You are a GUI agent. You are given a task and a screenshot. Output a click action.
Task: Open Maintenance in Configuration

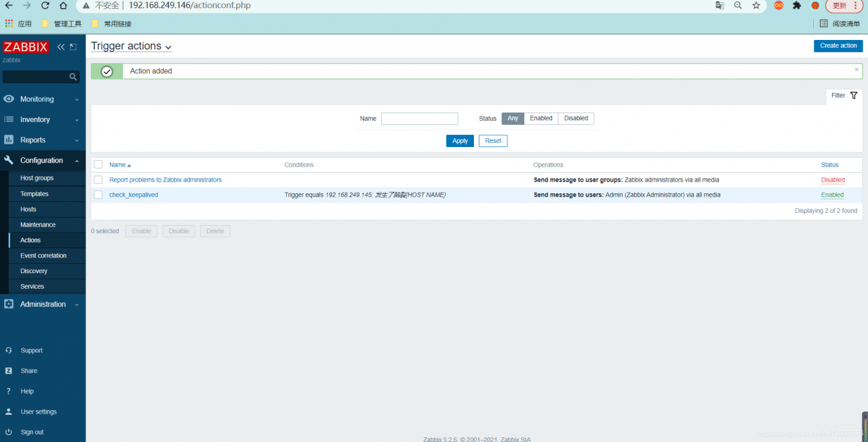click(38, 224)
